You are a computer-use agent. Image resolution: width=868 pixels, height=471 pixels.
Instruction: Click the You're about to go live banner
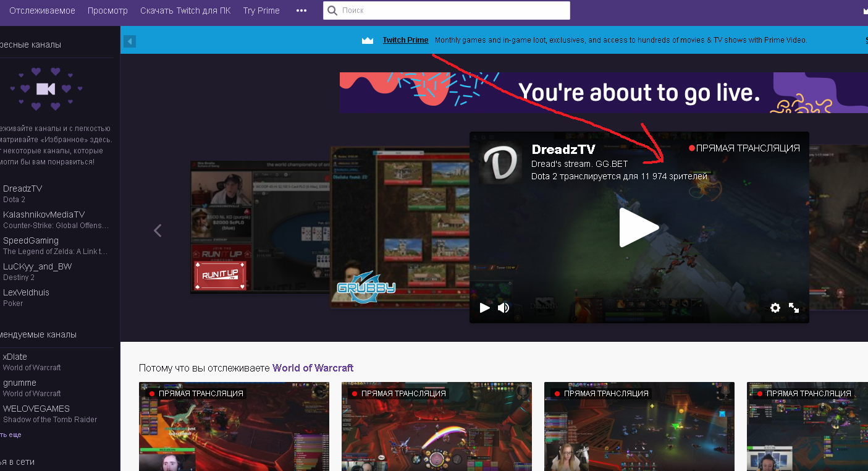[x=604, y=93]
